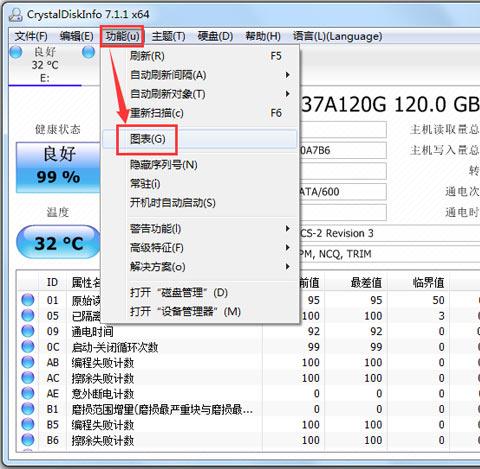Open “设备管理器”(M) from the menu

click(x=199, y=312)
